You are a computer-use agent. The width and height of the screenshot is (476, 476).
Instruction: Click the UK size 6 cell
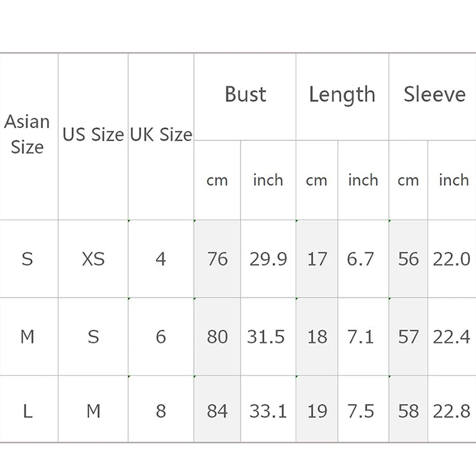pos(161,337)
